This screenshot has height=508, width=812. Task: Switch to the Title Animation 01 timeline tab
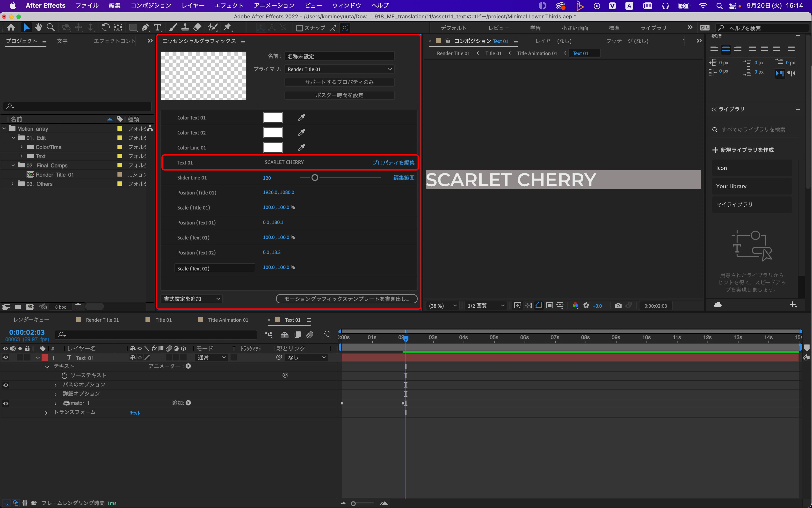[228, 320]
